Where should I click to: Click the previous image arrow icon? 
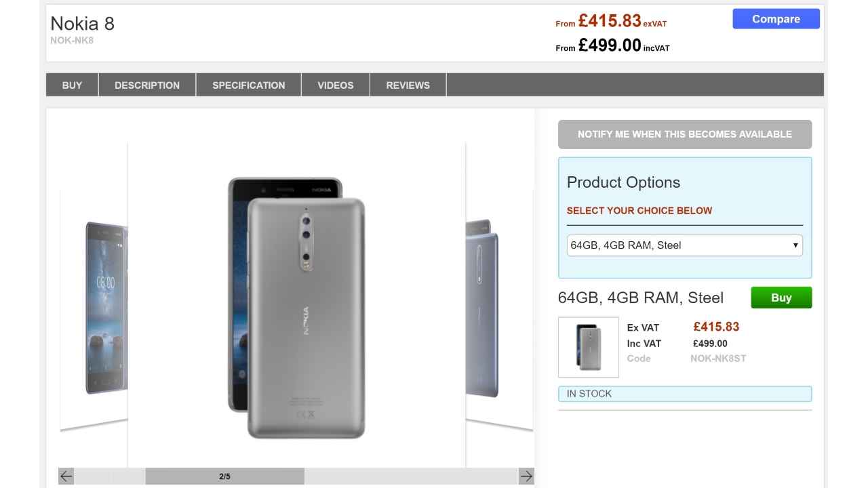(x=66, y=476)
